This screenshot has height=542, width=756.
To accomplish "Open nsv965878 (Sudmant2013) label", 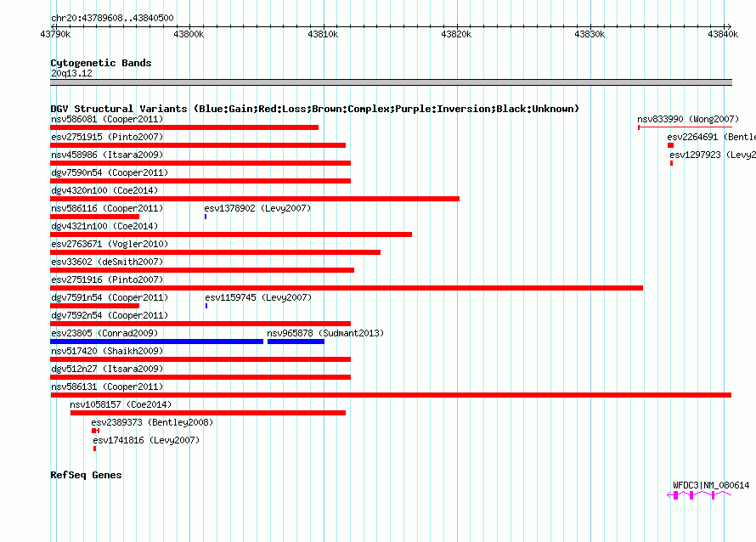I will tap(325, 333).
